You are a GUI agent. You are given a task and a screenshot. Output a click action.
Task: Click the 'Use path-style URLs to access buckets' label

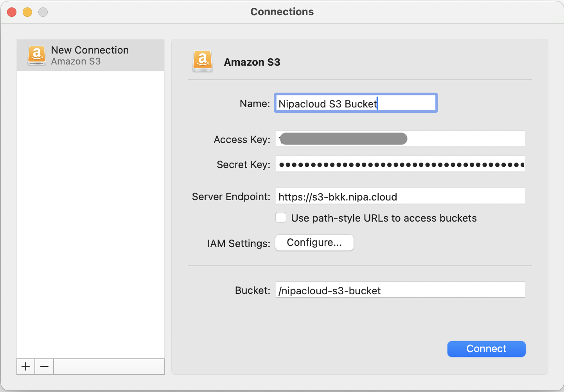384,218
